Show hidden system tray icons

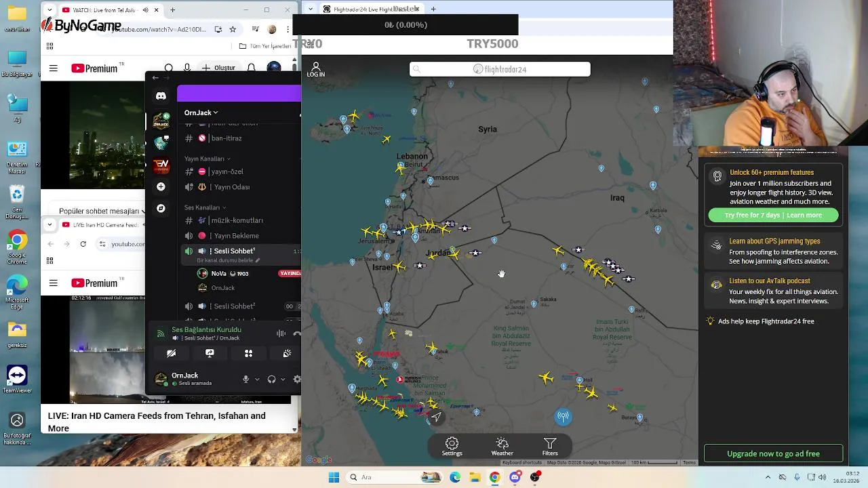point(768,477)
